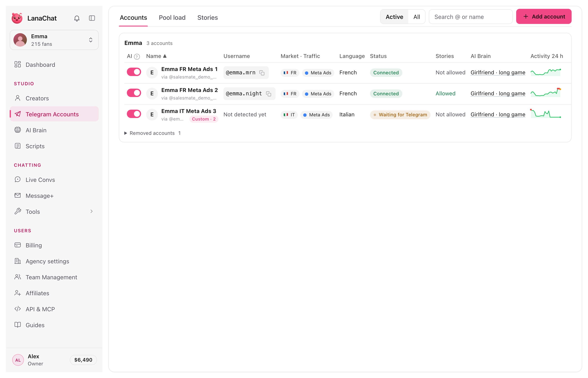
Task: Switch to Stories tab
Action: [x=207, y=18]
